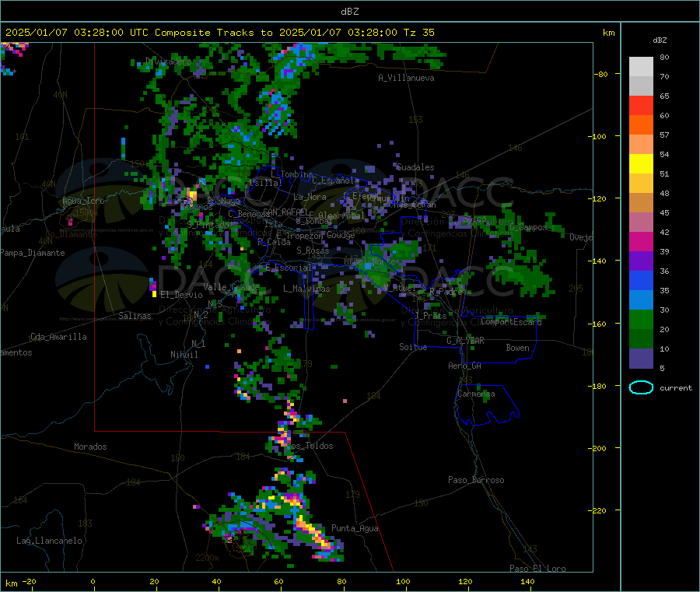Click the Aero_GA location label

tap(465, 366)
